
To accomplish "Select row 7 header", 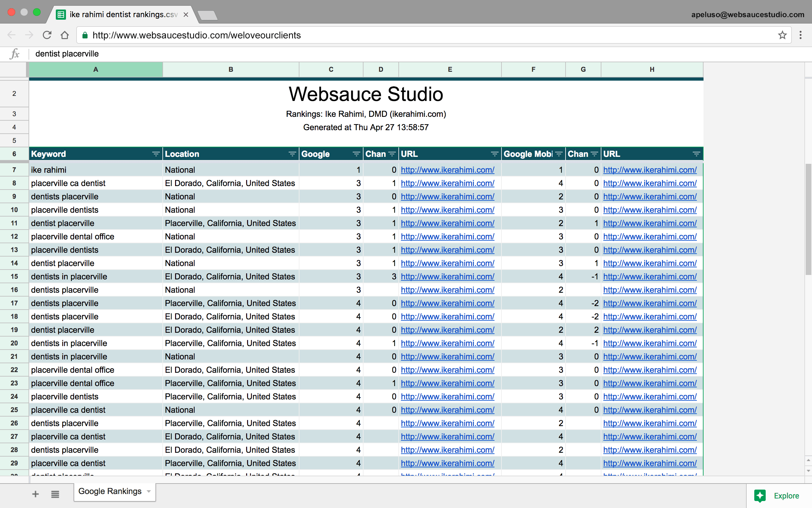I will click(14, 170).
